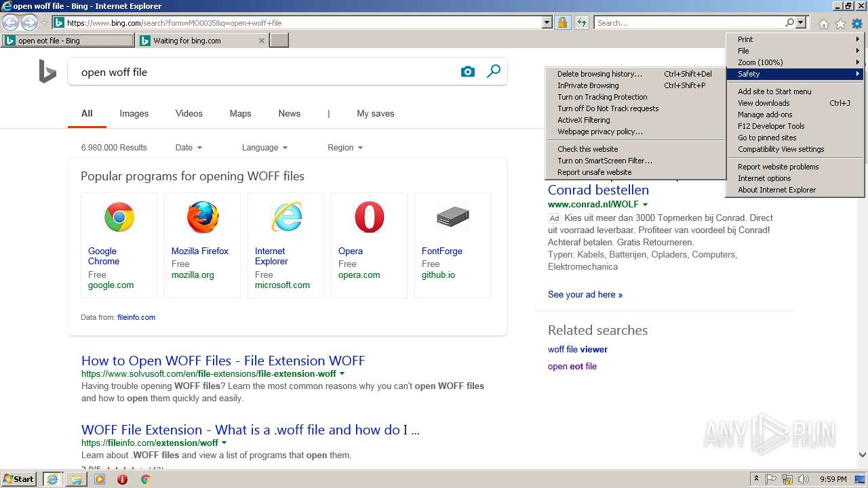This screenshot has height=488, width=868.
Task: Click the security lock icon in address bar
Action: tap(562, 23)
